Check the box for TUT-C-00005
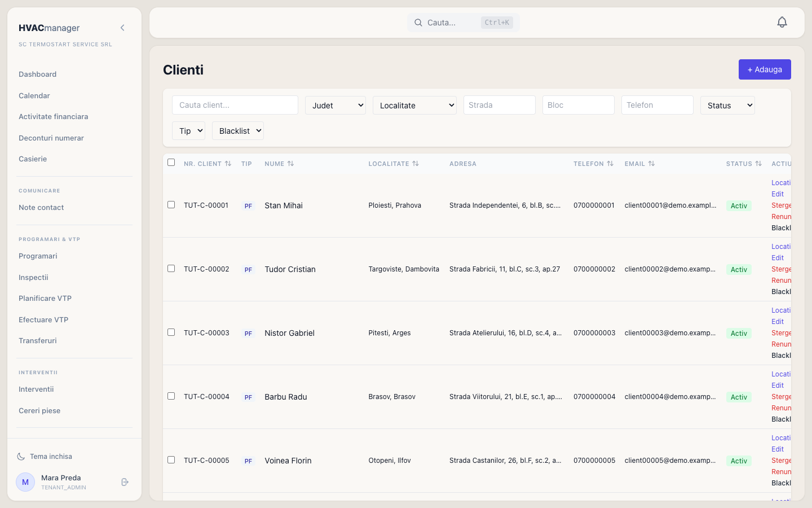812x508 pixels. [x=171, y=460]
